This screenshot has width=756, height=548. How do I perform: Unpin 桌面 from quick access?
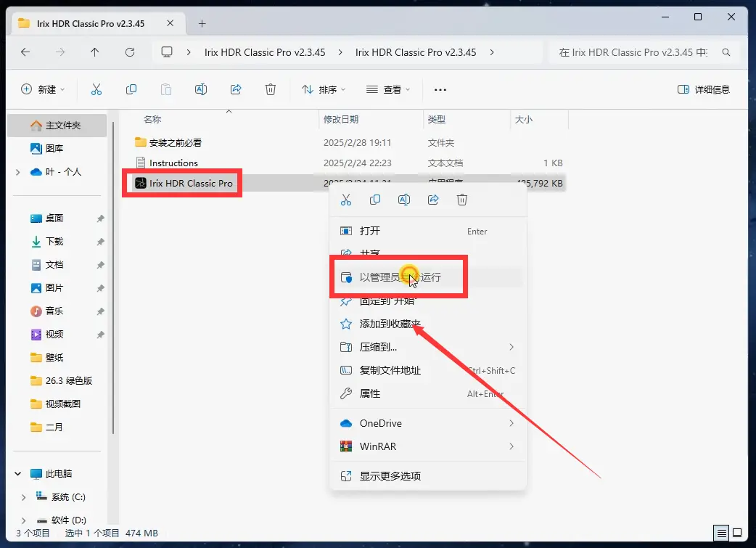100,218
